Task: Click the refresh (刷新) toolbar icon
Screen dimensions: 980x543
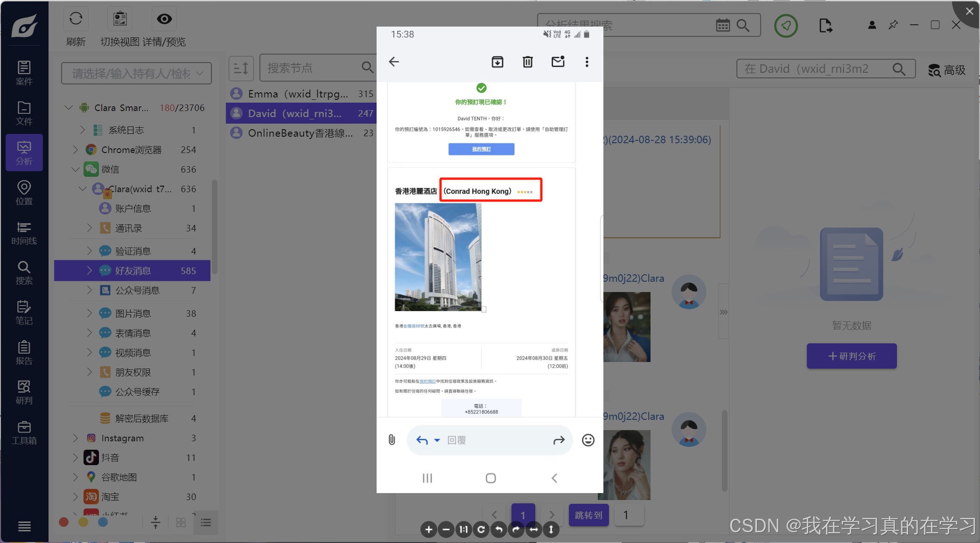Action: 76,19
